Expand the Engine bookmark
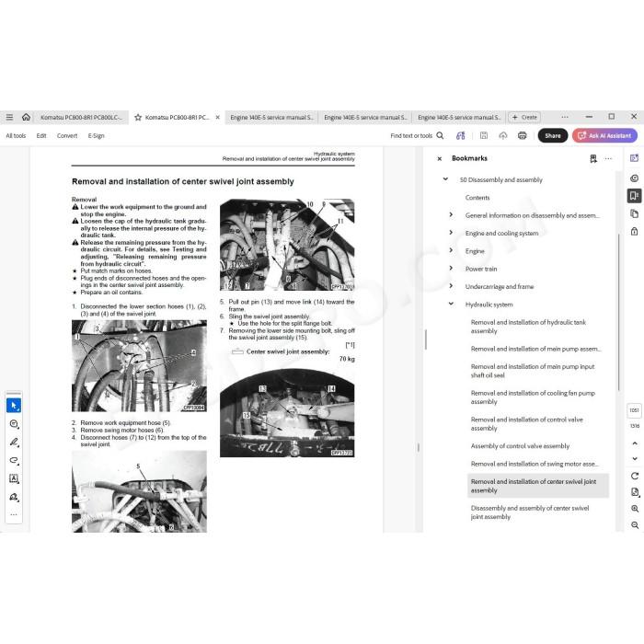 point(451,250)
